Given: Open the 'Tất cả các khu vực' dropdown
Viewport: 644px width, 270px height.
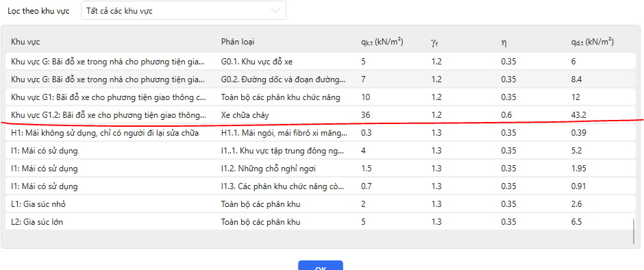Looking at the screenshot, I should pyautogui.click(x=184, y=11).
